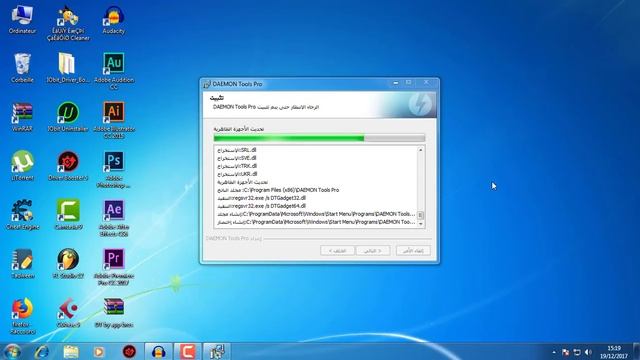Open the Ordinateur desktop icon
640x360 pixels.
point(22,20)
